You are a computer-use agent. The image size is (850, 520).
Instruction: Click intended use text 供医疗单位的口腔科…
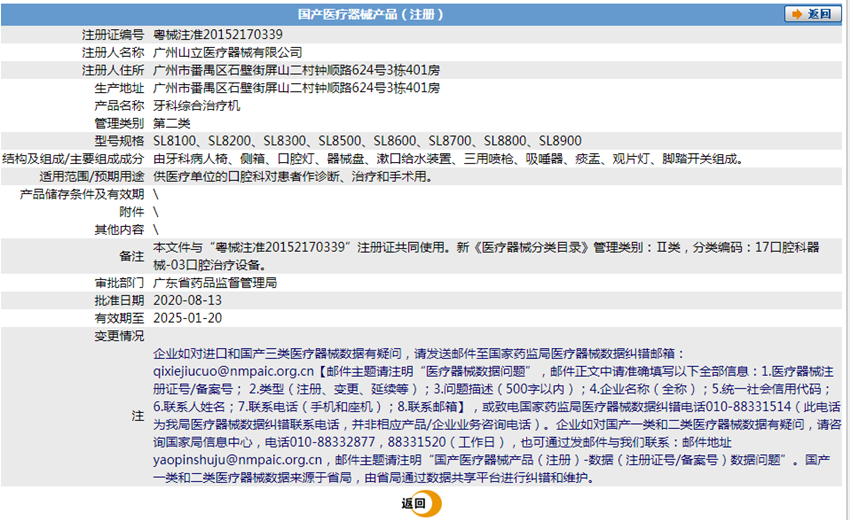(x=293, y=177)
